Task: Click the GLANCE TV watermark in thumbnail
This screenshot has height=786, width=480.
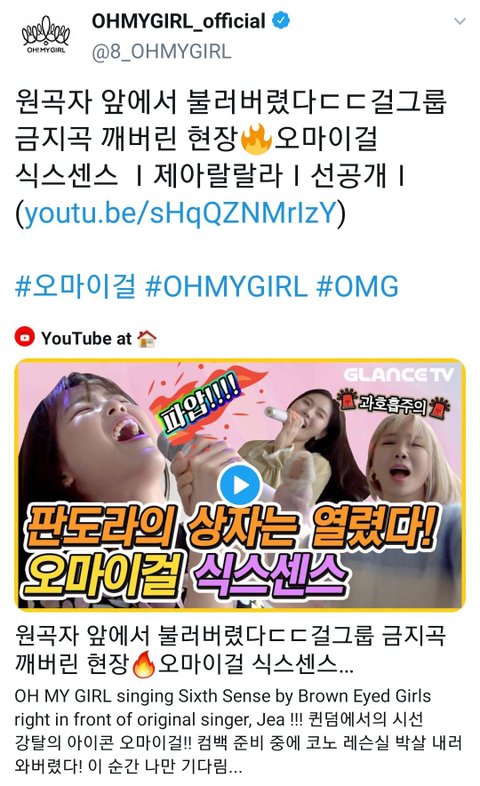Action: (398, 374)
